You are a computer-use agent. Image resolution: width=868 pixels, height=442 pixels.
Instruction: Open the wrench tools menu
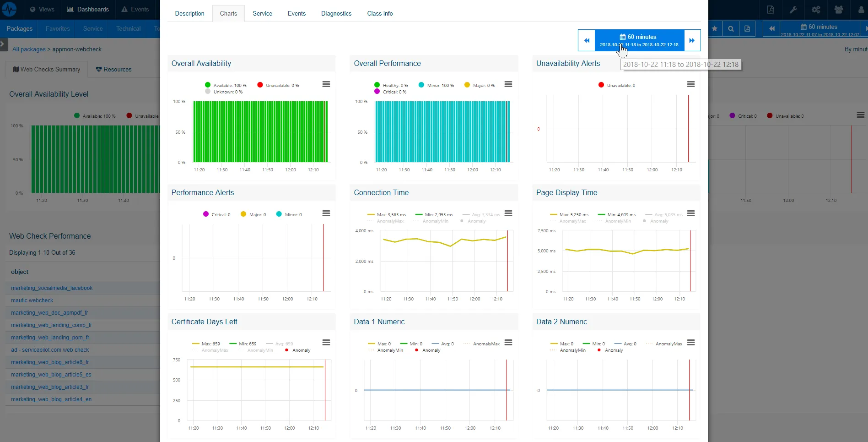pyautogui.click(x=793, y=10)
